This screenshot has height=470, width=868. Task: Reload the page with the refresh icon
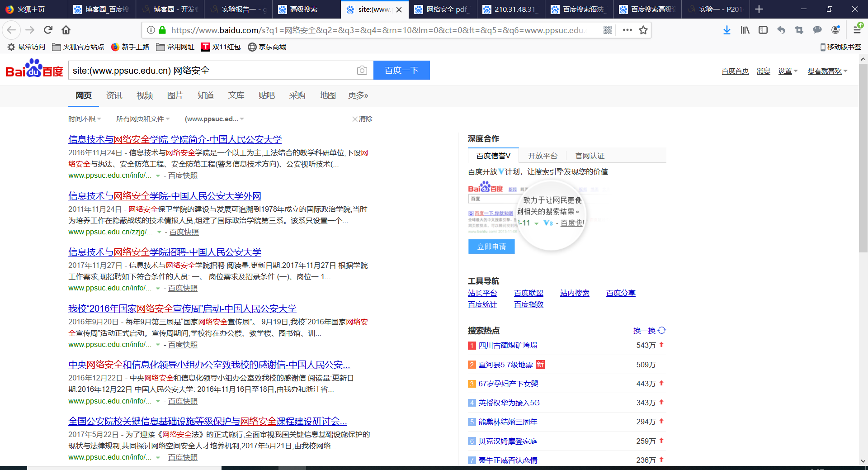point(48,30)
